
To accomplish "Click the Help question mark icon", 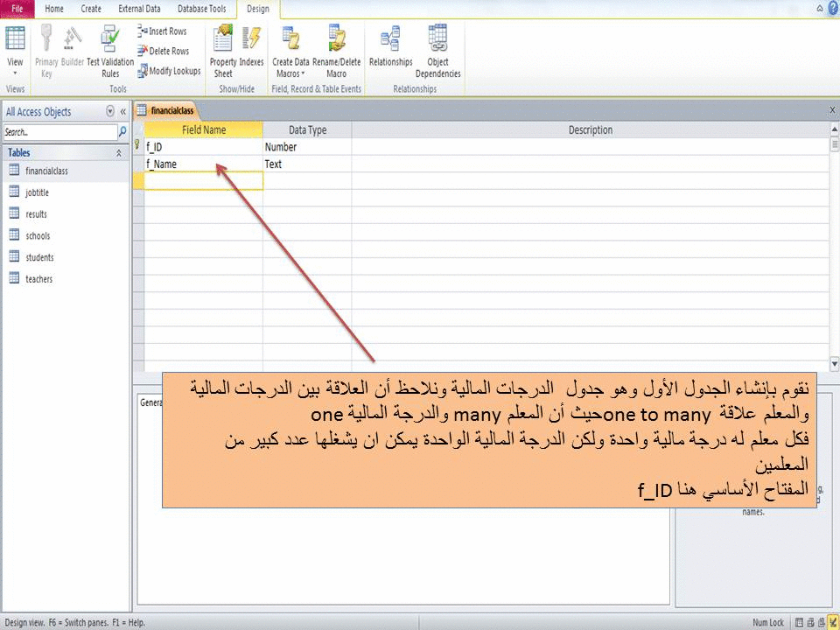I will (833, 8).
